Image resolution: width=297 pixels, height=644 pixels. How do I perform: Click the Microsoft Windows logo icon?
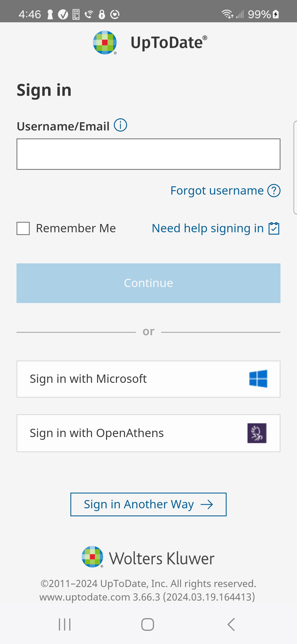click(x=258, y=379)
